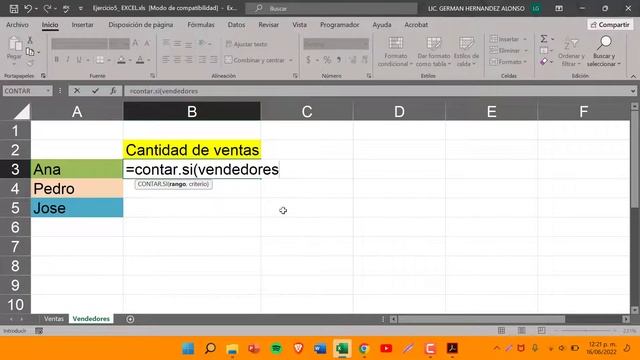Open Formato condicional menu
Screen dimensions: 640x360
[395, 51]
